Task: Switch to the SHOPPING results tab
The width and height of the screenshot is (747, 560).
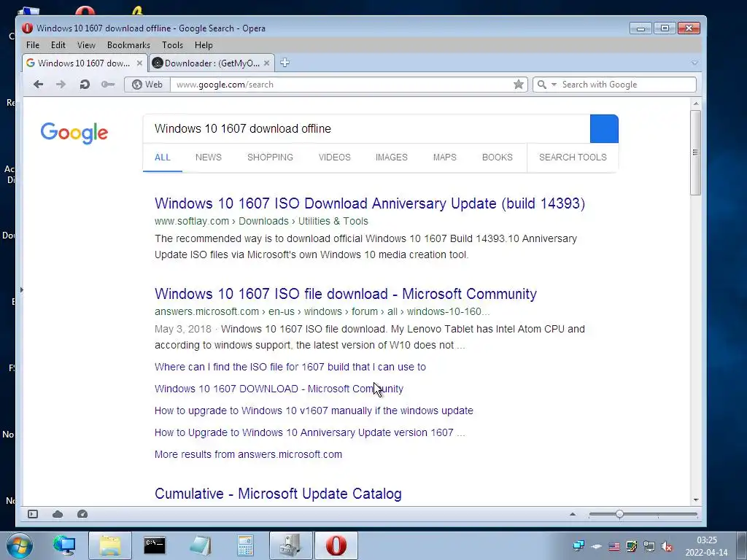Action: click(270, 157)
